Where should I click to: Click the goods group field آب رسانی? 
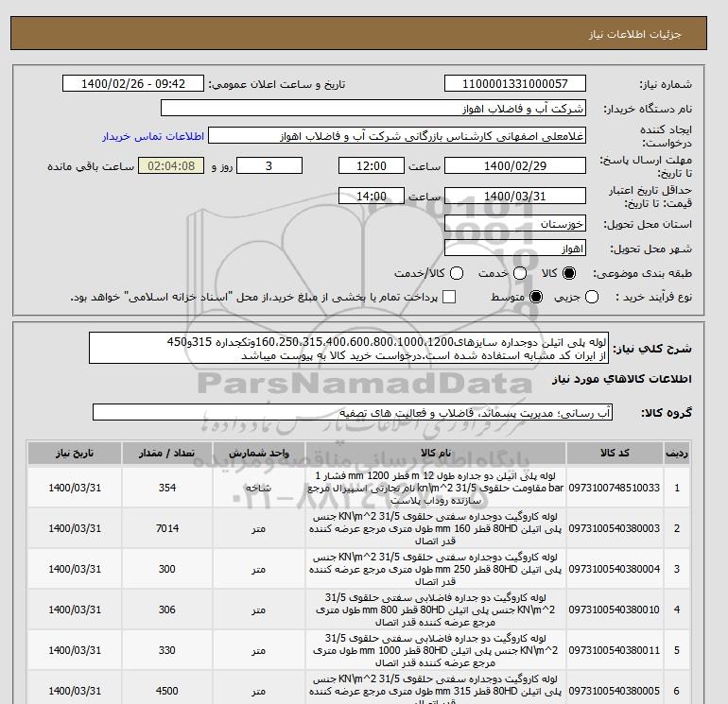353,412
